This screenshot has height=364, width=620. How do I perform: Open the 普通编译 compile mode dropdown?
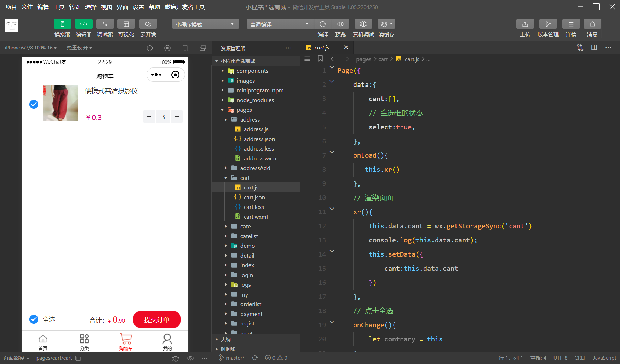(280, 24)
